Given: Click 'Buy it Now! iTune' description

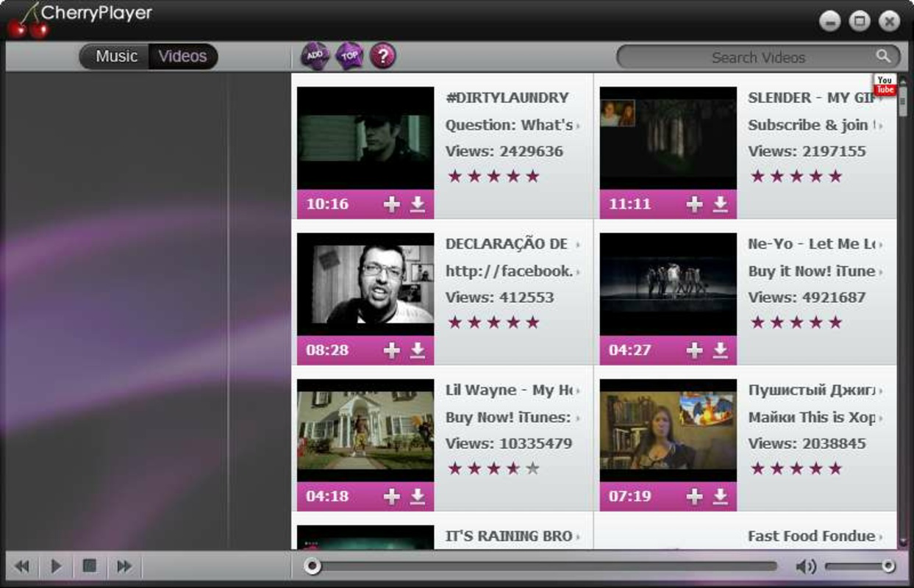Looking at the screenshot, I should coord(811,271).
